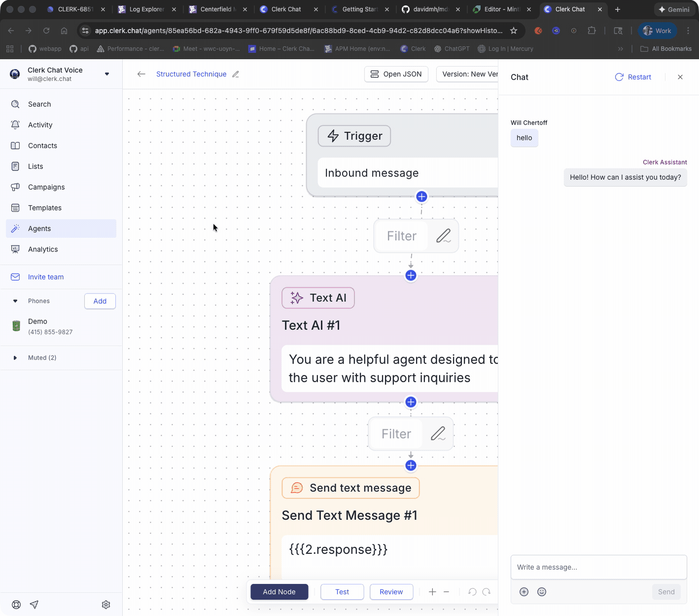The height and width of the screenshot is (616, 699).
Task: Click the paper plane icon at sidebar bottom
Action: coord(34,605)
